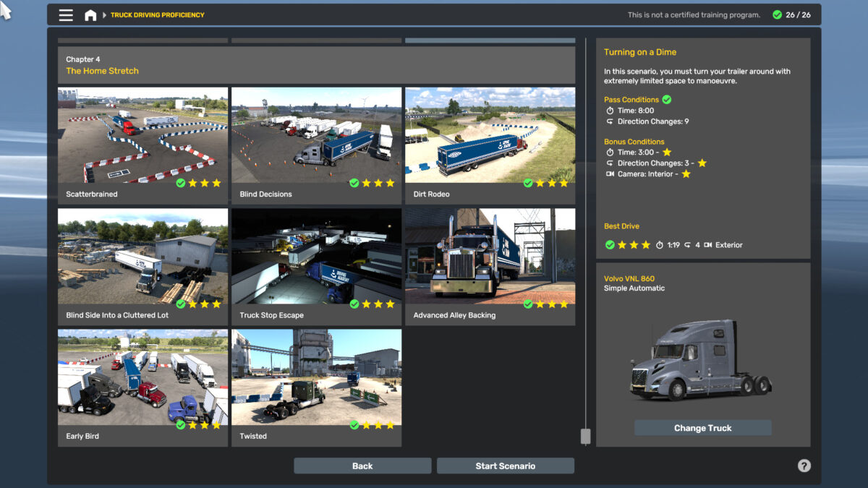The image size is (868, 488).
Task: Click the Scatterbrained completion checkmark
Action: 180,183
